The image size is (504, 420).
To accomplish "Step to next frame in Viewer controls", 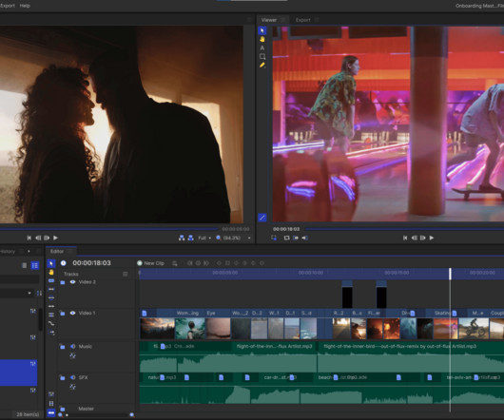I will click(x=423, y=238).
